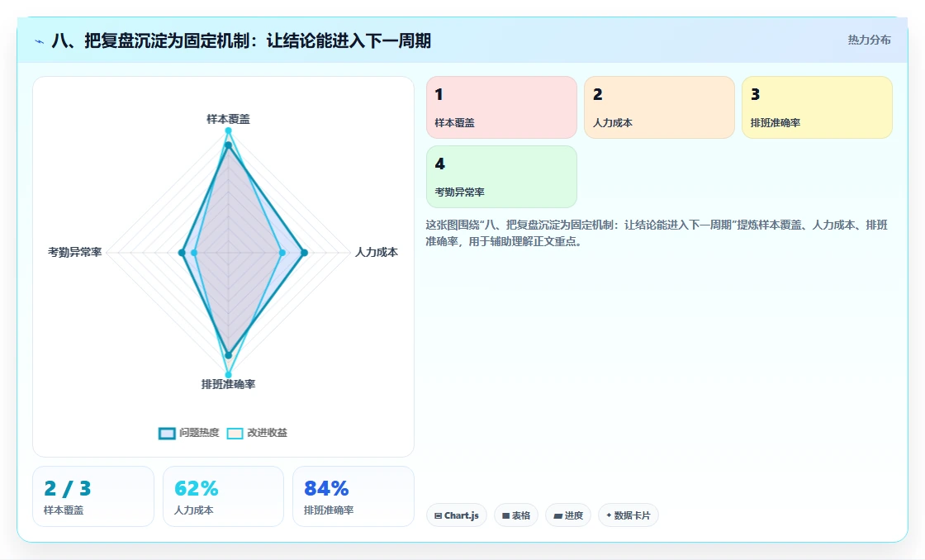Click the 62% 人力成本 stat card
Image resolution: width=925 pixels, height=560 pixels.
pos(223,496)
